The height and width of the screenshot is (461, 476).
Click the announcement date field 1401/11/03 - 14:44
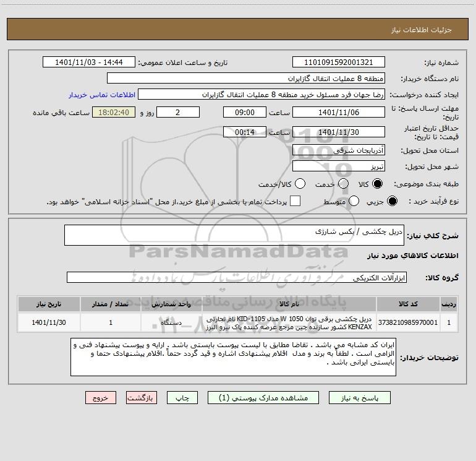click(x=89, y=62)
